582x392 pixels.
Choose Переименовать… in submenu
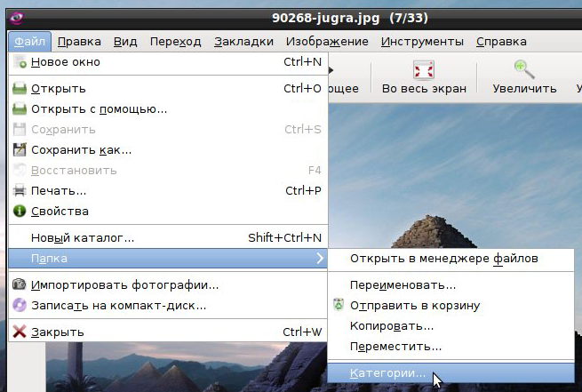(x=451, y=285)
